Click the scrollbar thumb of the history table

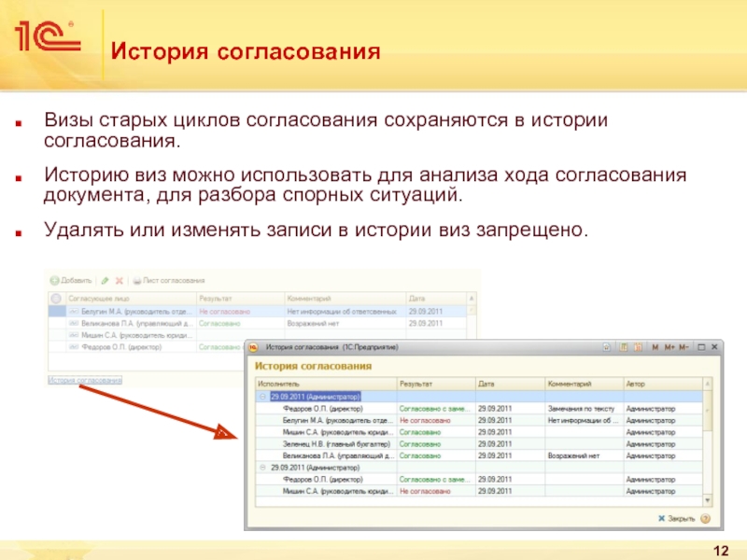(708, 410)
